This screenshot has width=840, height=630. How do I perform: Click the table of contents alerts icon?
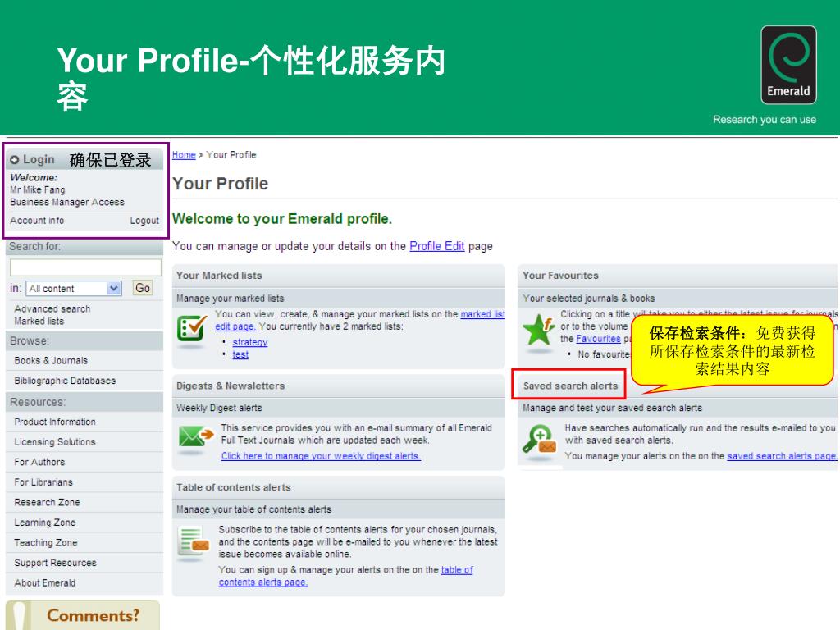coord(193,541)
